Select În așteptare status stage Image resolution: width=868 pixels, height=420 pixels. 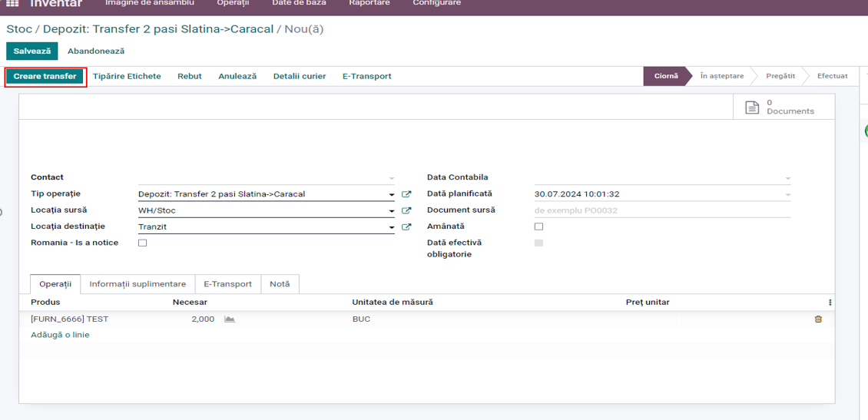coord(722,76)
